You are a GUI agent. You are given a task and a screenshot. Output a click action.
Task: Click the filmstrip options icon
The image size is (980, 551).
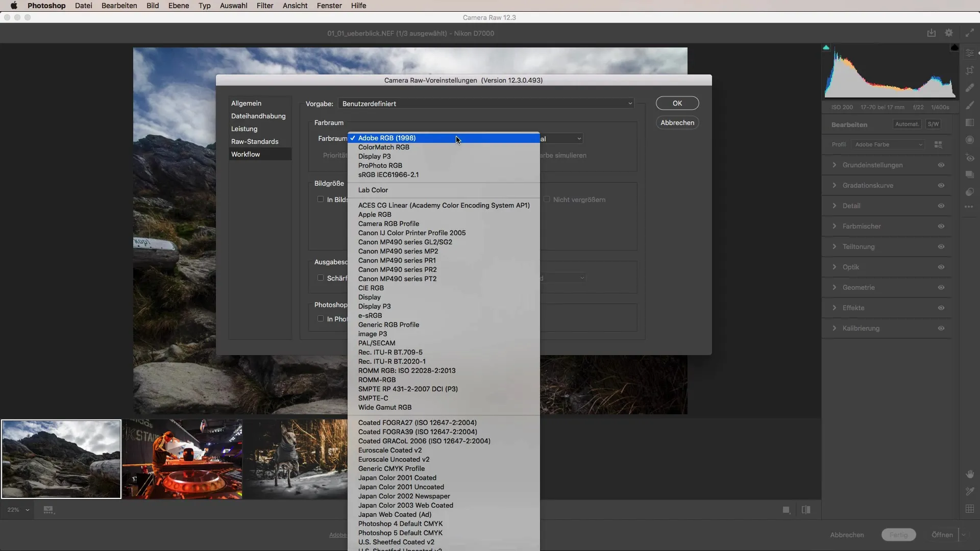pos(48,510)
